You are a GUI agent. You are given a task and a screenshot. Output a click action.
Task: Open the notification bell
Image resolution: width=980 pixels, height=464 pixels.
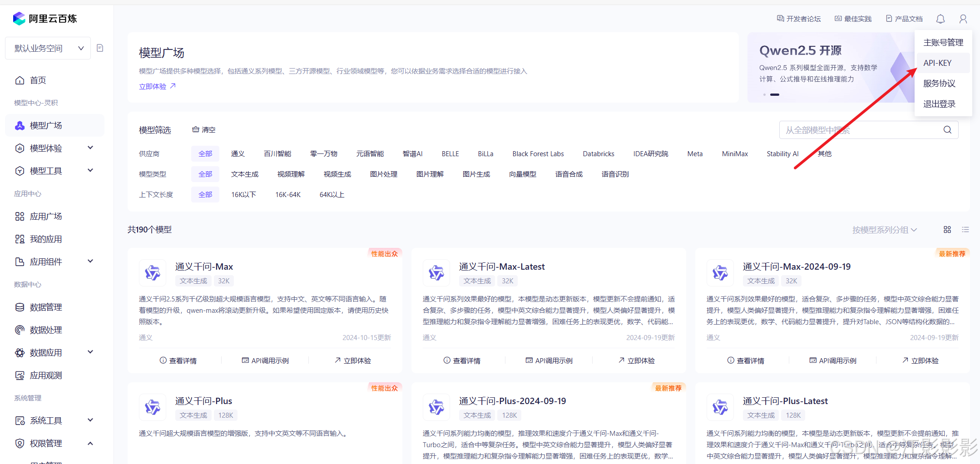tap(940, 19)
